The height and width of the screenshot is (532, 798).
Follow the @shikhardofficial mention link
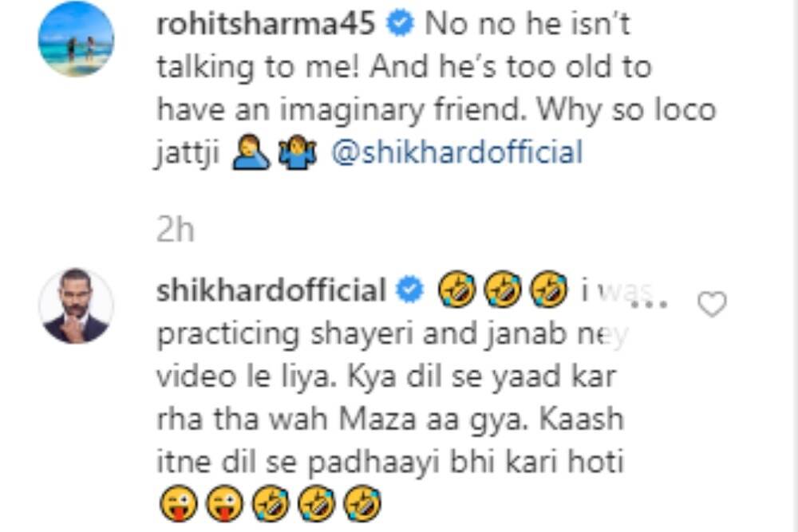(x=457, y=152)
